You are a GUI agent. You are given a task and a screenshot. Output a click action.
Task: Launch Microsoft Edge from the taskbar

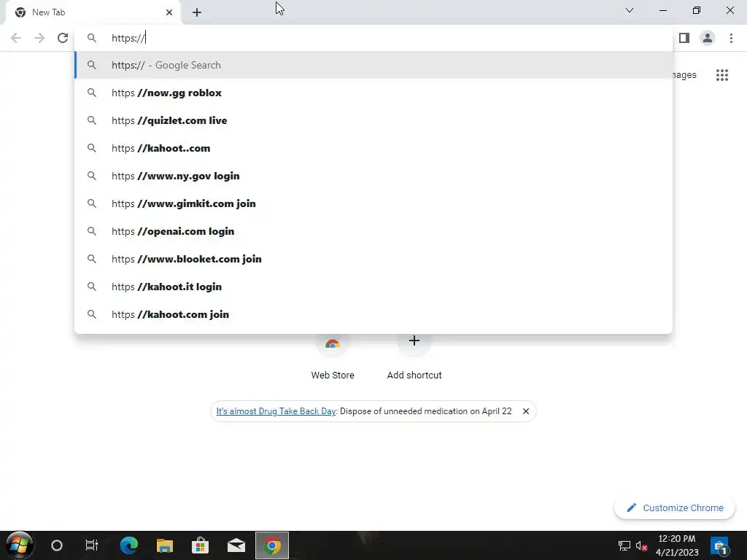(x=128, y=545)
